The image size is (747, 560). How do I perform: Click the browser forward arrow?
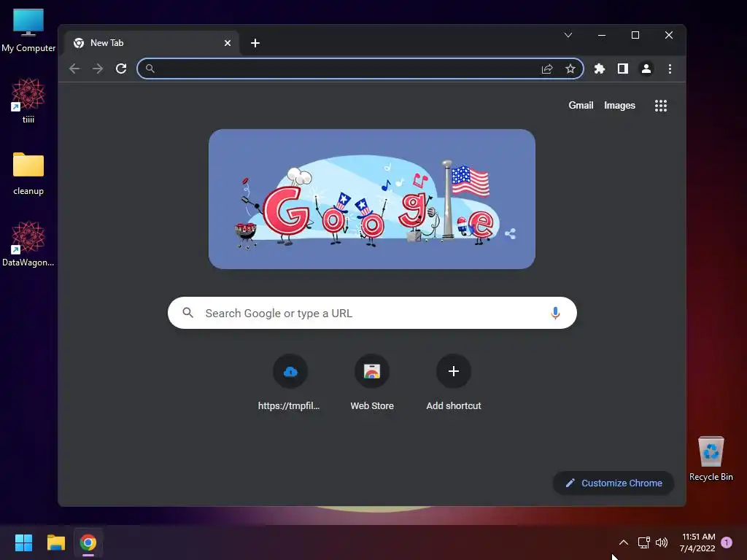tap(98, 69)
